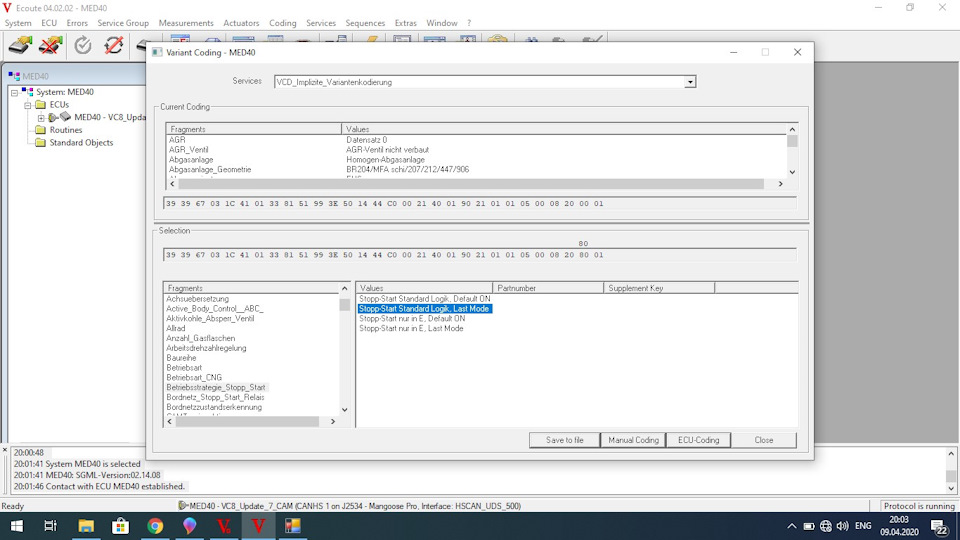
Task: Select Bordnetz_Stopp_Start_Relais fragment
Action: pyautogui.click(x=216, y=397)
